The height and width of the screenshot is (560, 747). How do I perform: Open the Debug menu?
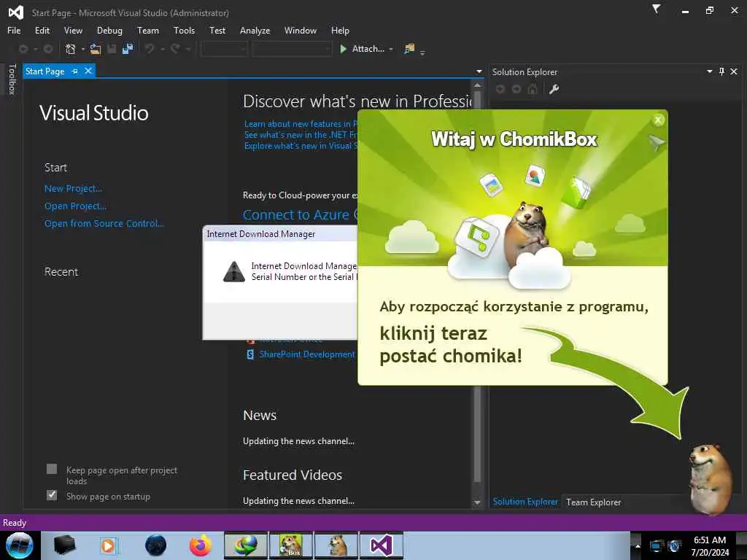(x=109, y=31)
